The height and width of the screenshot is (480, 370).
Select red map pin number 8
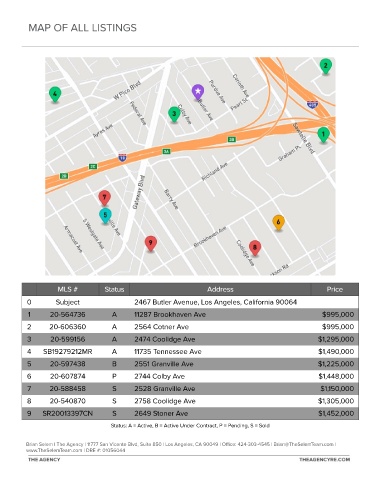(x=255, y=248)
